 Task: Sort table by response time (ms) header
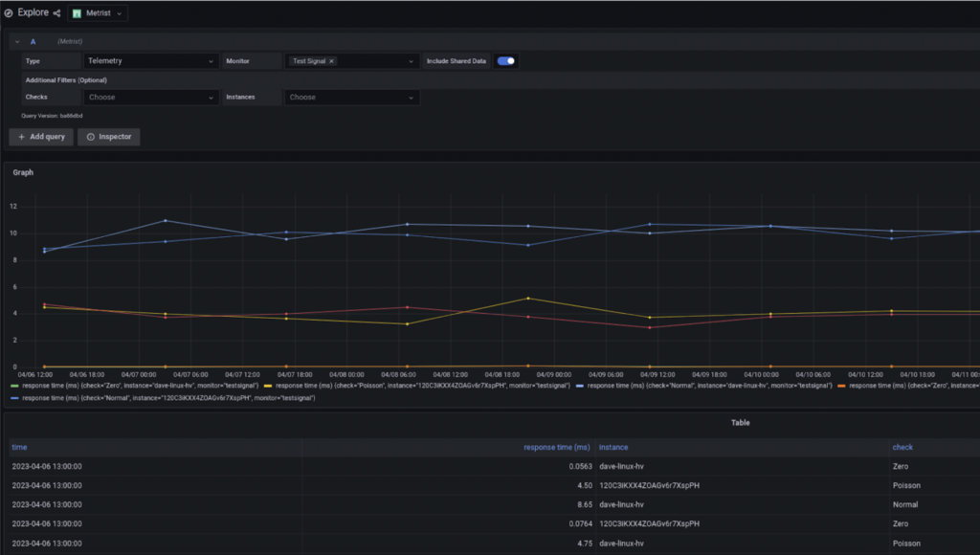556,447
